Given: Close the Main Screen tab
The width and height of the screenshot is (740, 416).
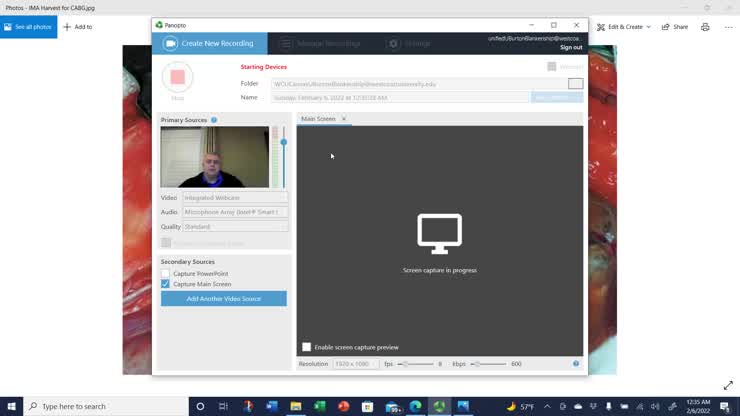Looking at the screenshot, I should pos(344,119).
